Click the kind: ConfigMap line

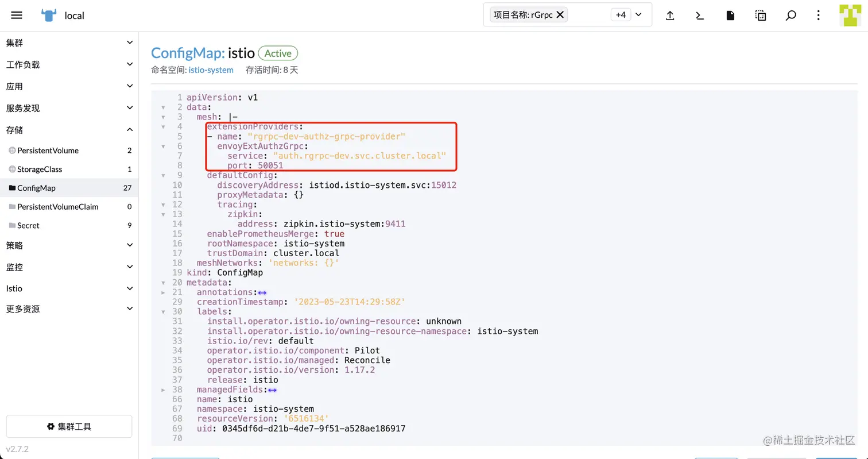224,273
